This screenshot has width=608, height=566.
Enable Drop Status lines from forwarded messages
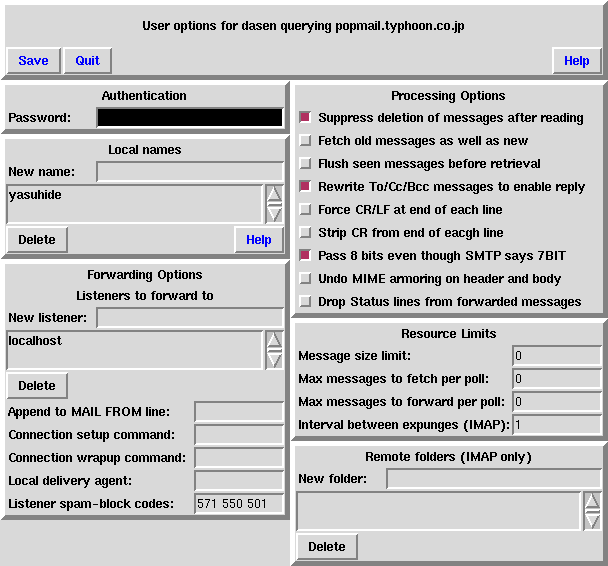click(305, 301)
